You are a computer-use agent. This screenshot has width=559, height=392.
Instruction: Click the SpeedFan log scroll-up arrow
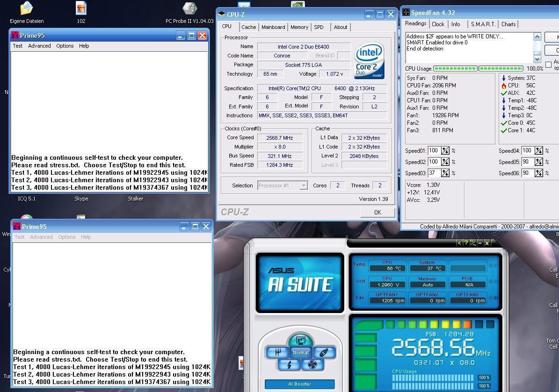click(x=537, y=36)
